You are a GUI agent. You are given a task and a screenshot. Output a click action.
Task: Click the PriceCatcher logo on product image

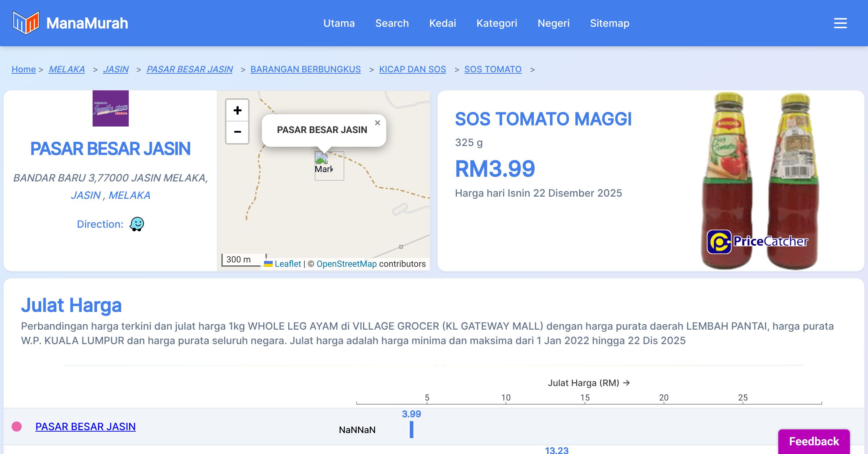coord(757,241)
